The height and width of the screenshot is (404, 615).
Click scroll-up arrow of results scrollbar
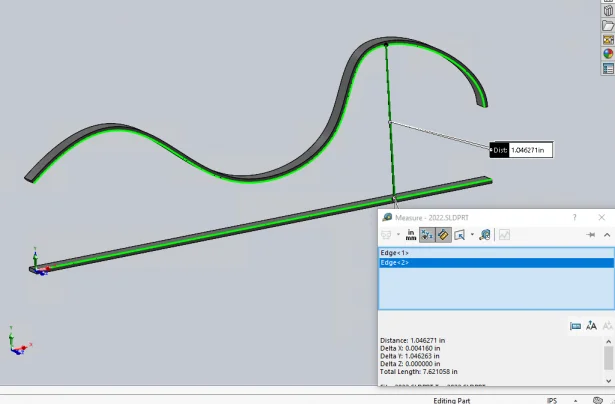click(x=608, y=342)
